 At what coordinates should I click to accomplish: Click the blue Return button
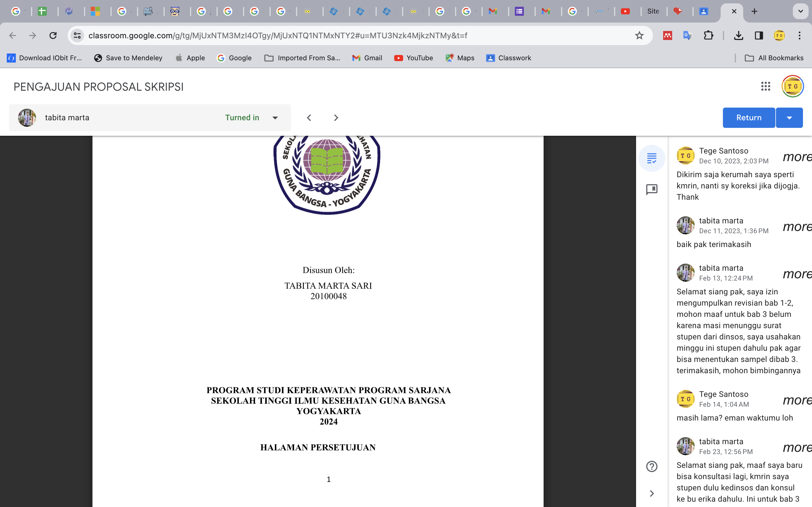coord(749,118)
